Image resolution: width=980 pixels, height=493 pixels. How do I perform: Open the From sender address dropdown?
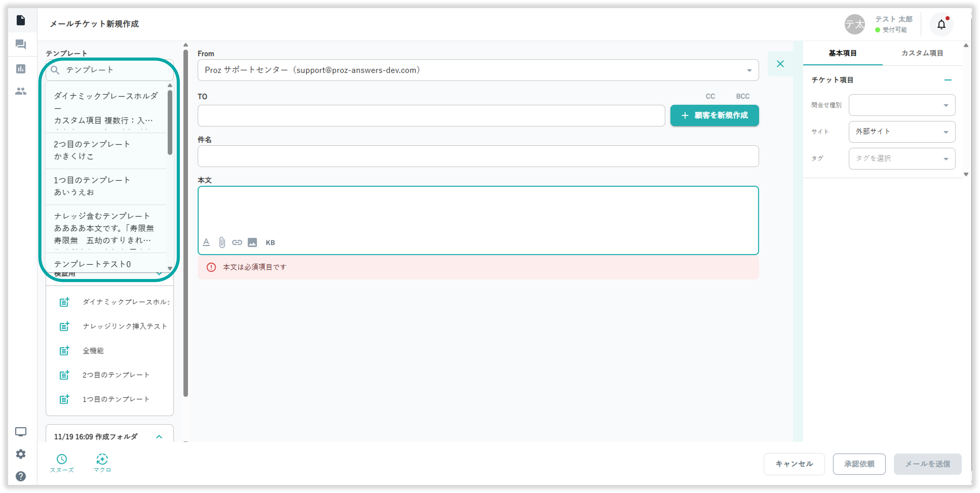478,70
